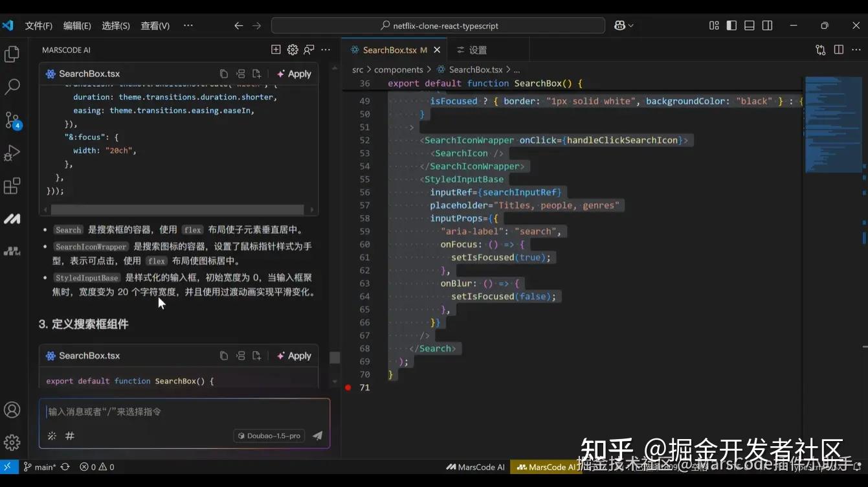Send the chat message with the paper plane

click(317, 436)
